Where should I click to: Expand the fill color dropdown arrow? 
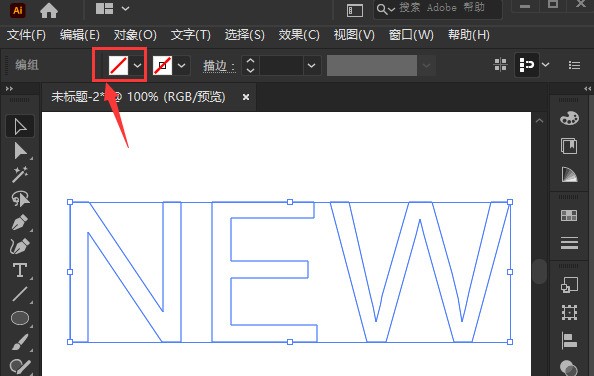[x=138, y=66]
